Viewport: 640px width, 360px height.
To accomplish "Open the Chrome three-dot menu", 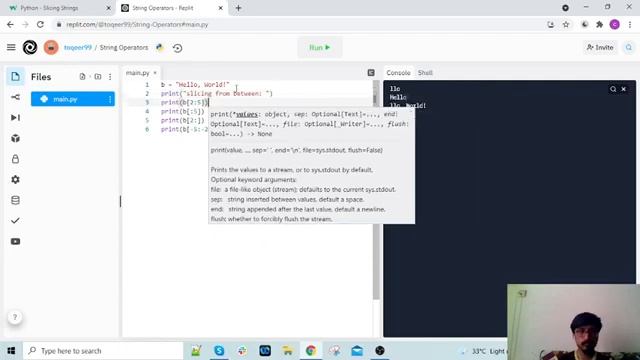I will pos(630,24).
